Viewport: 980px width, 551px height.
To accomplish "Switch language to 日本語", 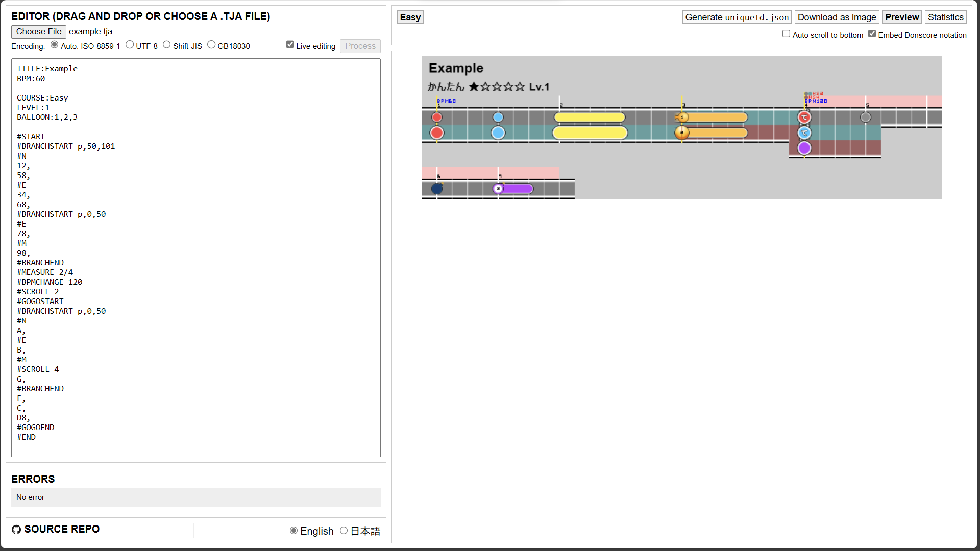I will pyautogui.click(x=344, y=531).
